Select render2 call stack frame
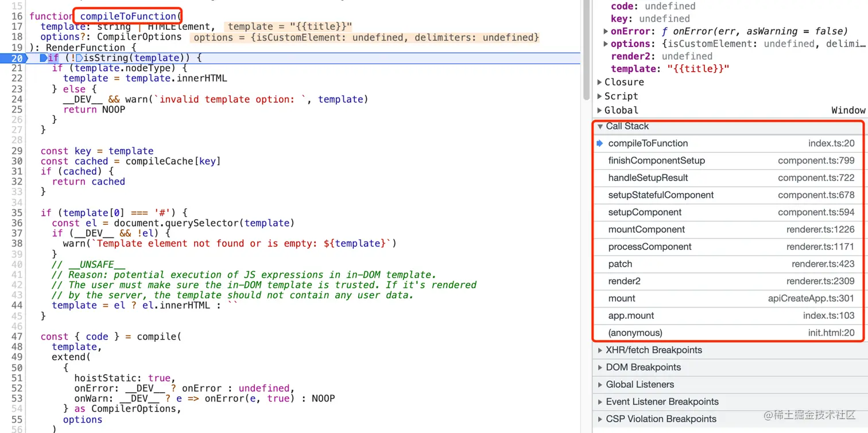This screenshot has width=868, height=433. (x=728, y=281)
